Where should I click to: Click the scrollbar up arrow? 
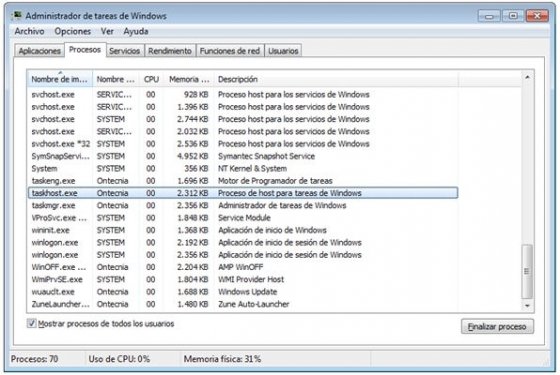point(527,77)
